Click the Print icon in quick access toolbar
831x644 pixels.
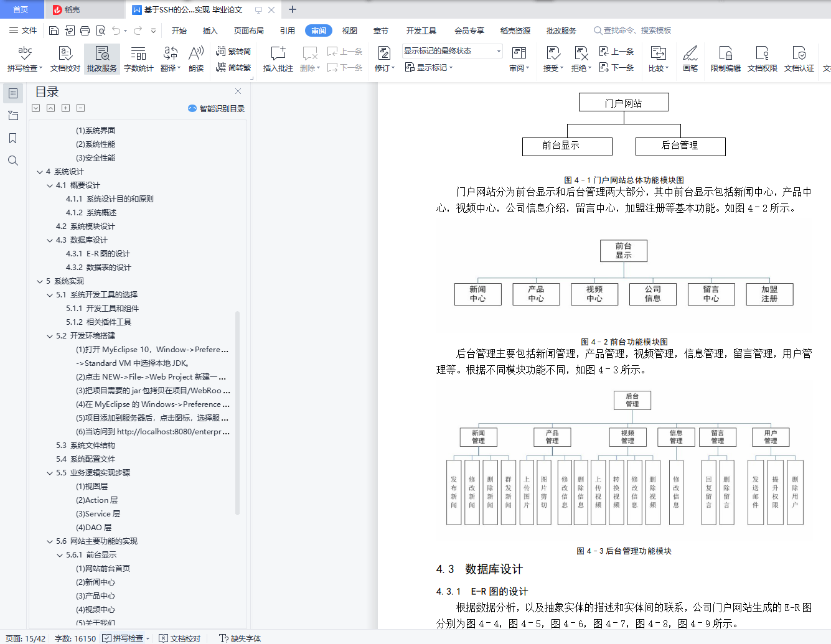click(x=85, y=30)
